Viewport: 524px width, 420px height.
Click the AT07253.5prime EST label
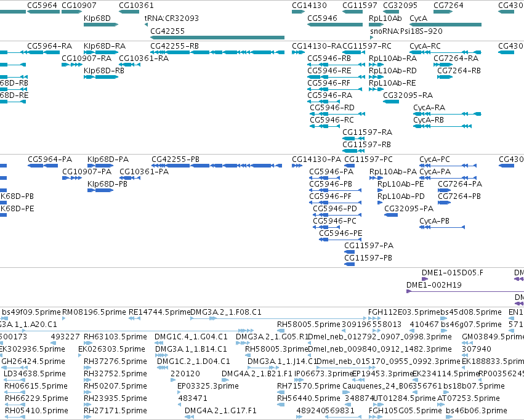[469, 398]
